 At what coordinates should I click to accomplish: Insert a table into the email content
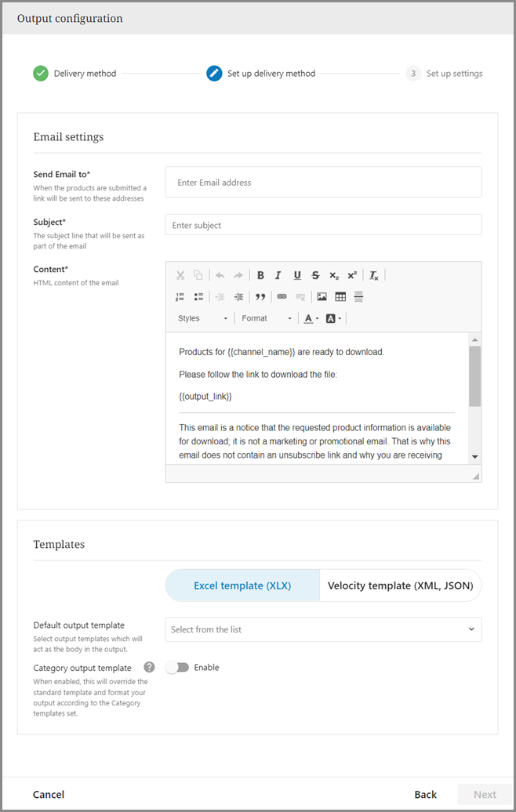(x=340, y=297)
